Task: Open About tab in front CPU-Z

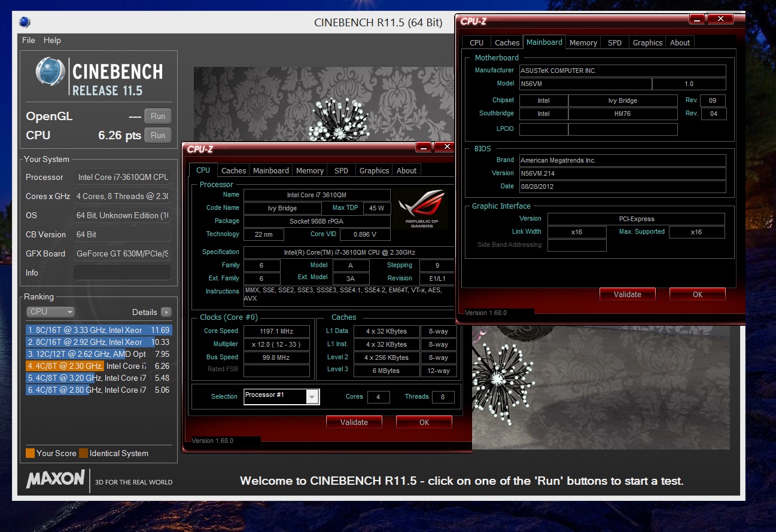Action: point(406,170)
